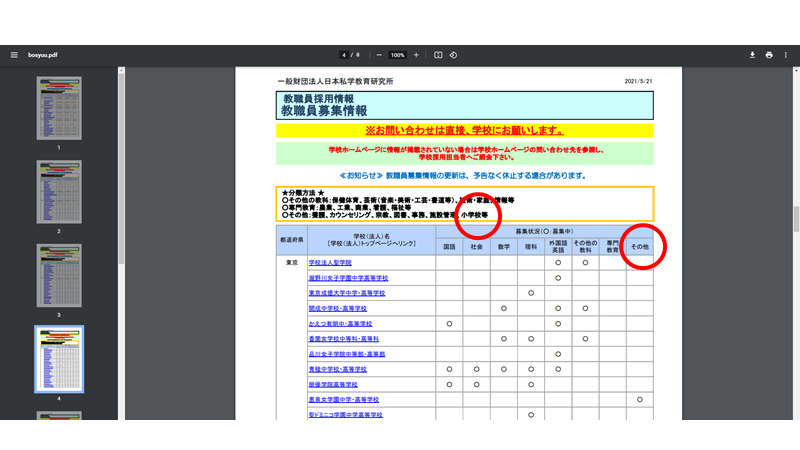Open the 学校法人聖学院 link

pos(330,263)
